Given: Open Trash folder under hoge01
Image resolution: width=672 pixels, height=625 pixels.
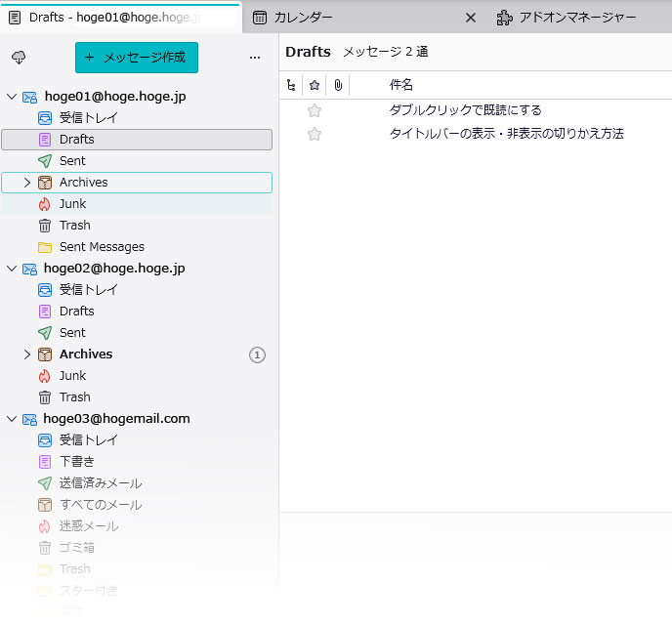Looking at the screenshot, I should [x=137, y=226].
